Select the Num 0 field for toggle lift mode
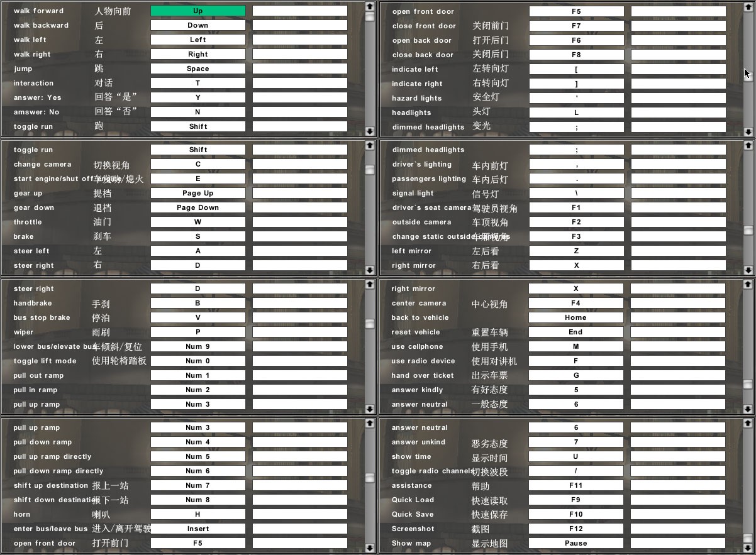 [x=198, y=361]
